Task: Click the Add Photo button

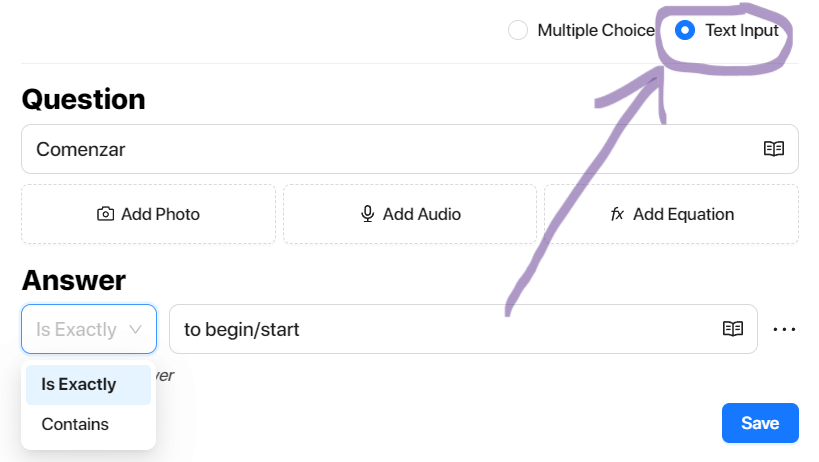Action: [148, 214]
